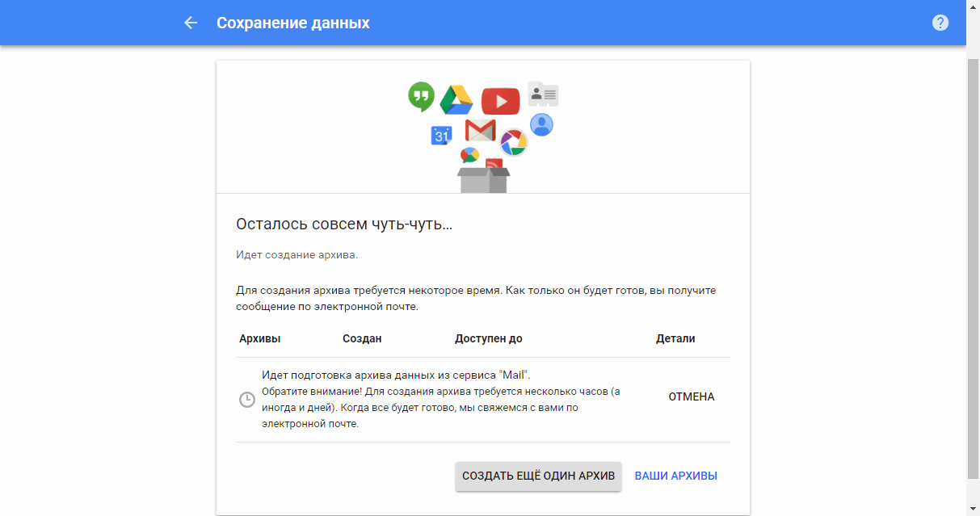980x516 pixels.
Task: Click the Picasa color wheel icon
Action: pyautogui.click(x=514, y=143)
